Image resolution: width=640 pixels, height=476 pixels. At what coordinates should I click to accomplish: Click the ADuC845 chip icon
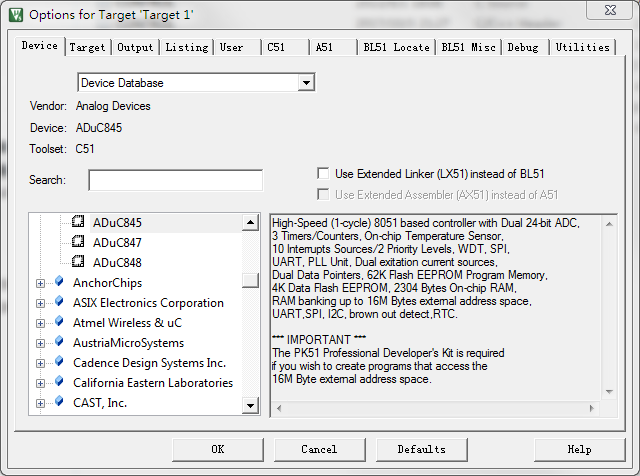tap(78, 222)
